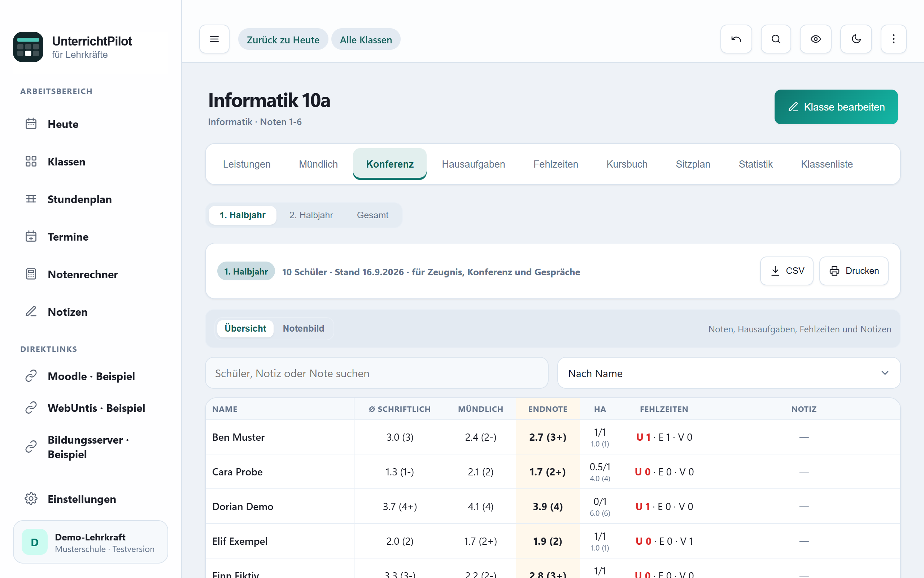Open the hamburger menu button

pos(214,39)
